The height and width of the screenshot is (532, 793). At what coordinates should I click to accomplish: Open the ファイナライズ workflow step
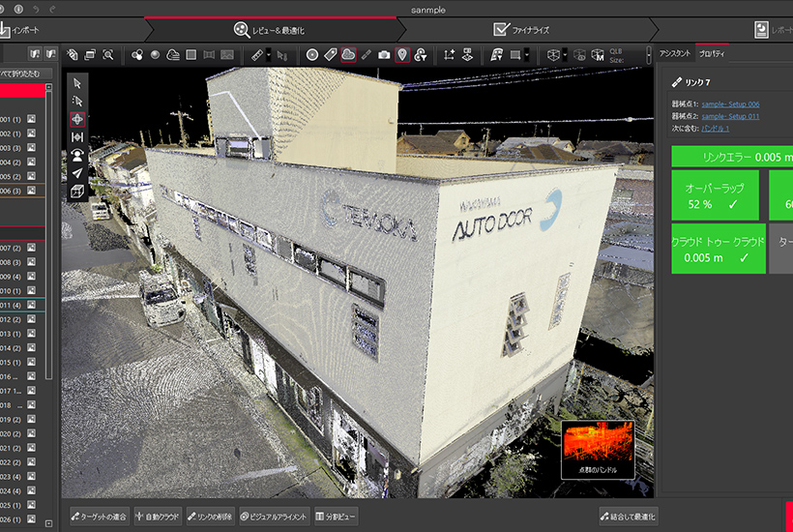point(521,30)
